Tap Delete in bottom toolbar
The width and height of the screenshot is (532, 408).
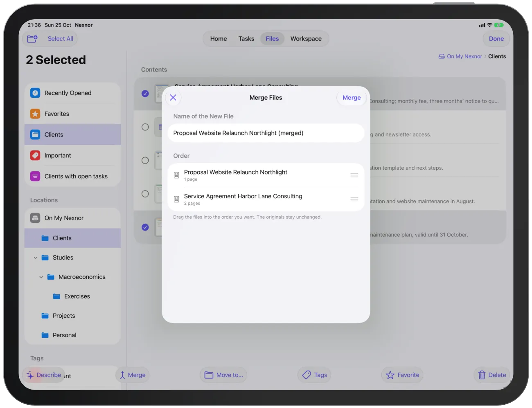[x=492, y=375]
